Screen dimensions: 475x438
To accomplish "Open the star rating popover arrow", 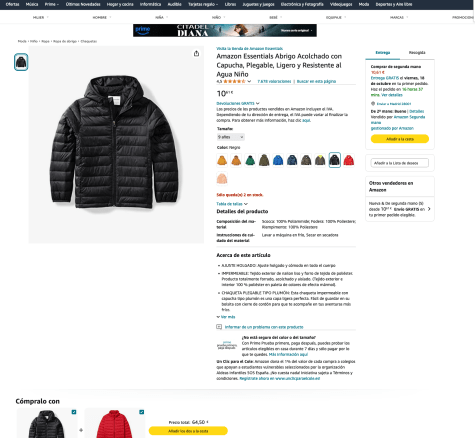I will tap(249, 81).
